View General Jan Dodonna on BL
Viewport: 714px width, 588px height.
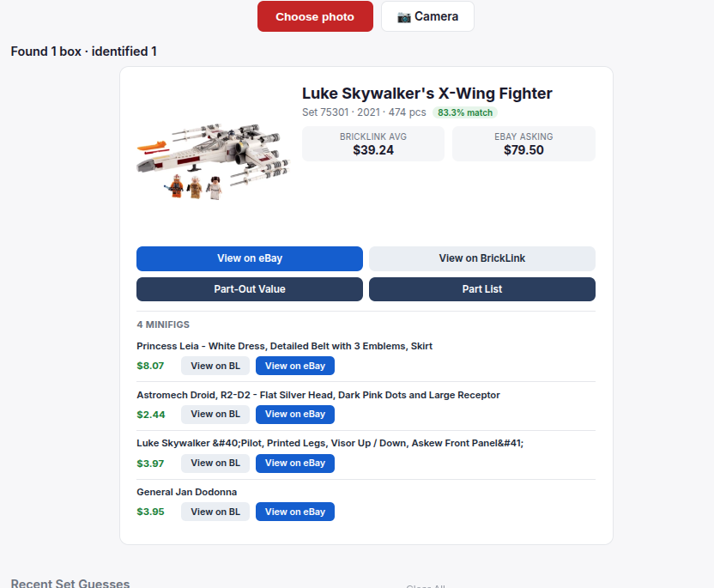(215, 512)
